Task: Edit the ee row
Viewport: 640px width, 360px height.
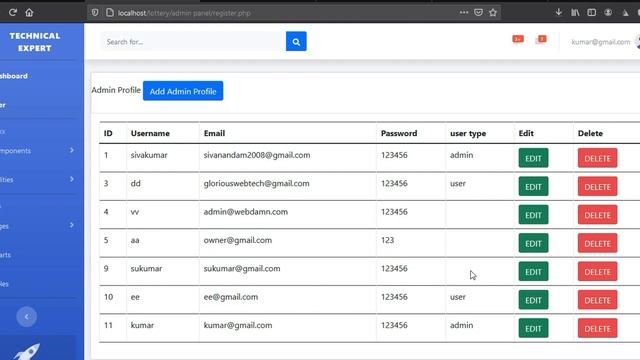Action: [x=533, y=300]
